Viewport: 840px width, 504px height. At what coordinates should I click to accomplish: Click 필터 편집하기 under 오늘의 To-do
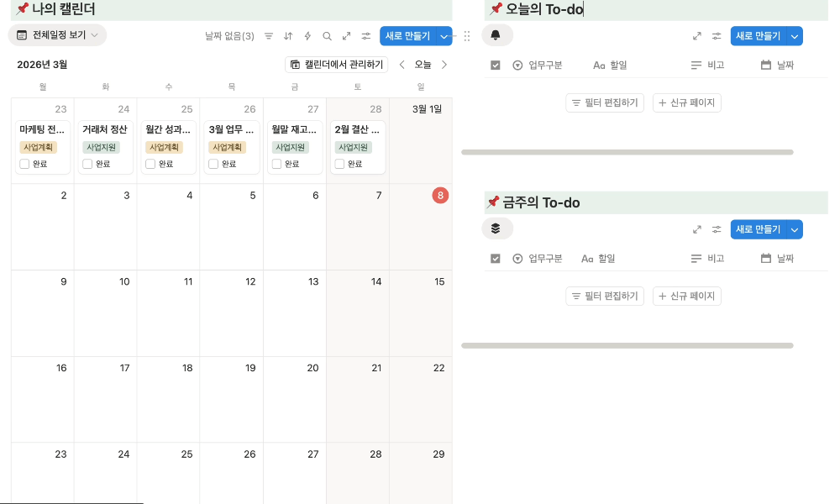(605, 103)
